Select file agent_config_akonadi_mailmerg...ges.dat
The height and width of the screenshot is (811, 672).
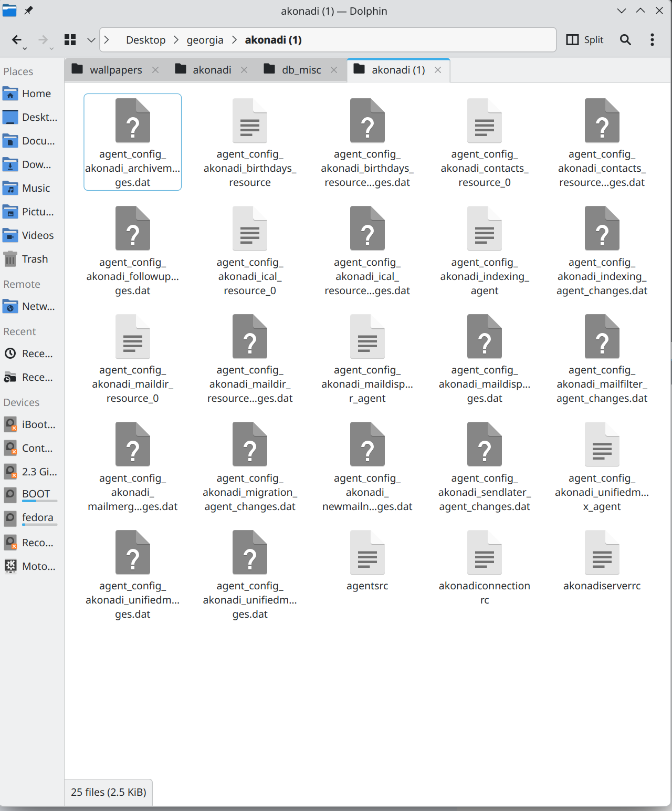133,466
